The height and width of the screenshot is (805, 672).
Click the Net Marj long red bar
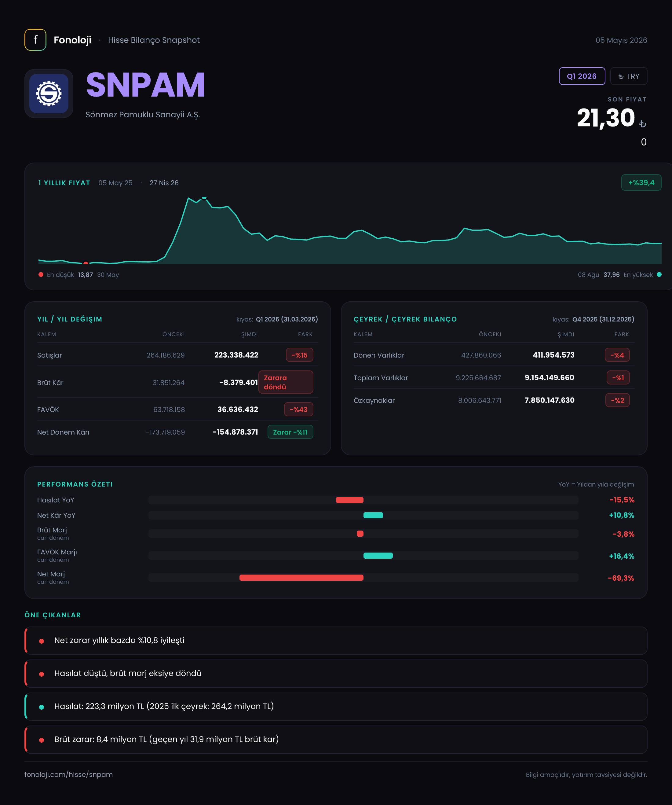tap(301, 578)
